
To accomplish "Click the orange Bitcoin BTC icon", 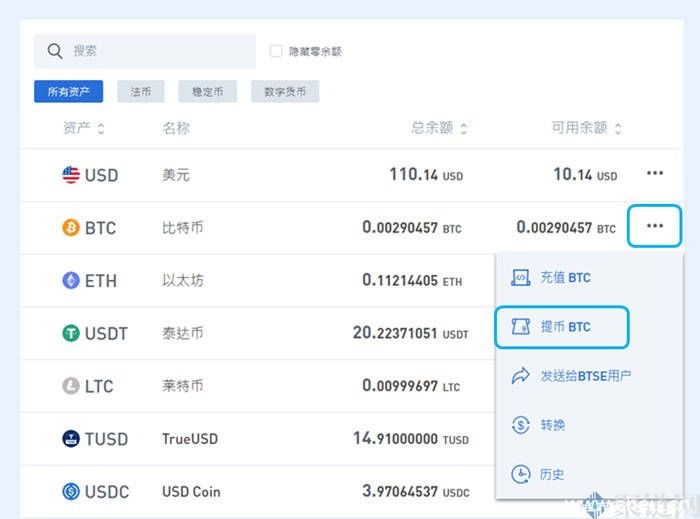I will [71, 228].
